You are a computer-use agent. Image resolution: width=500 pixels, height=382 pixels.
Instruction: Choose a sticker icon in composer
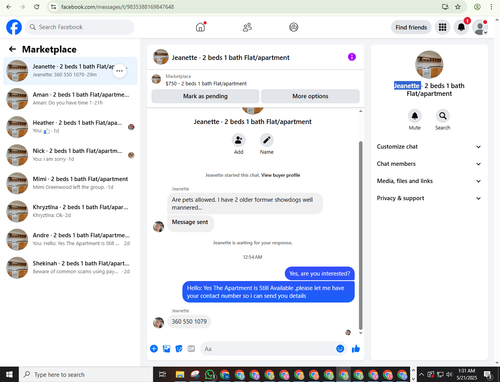[x=179, y=349]
